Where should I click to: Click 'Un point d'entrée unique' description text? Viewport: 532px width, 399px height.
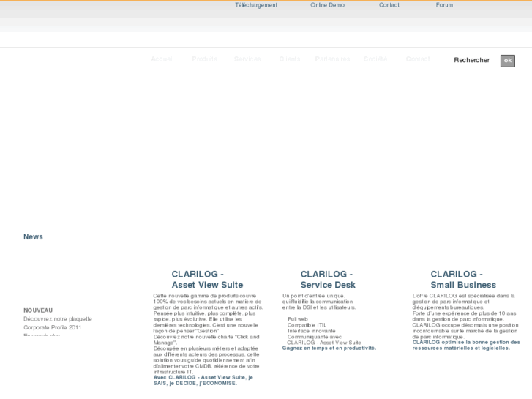tap(313, 296)
